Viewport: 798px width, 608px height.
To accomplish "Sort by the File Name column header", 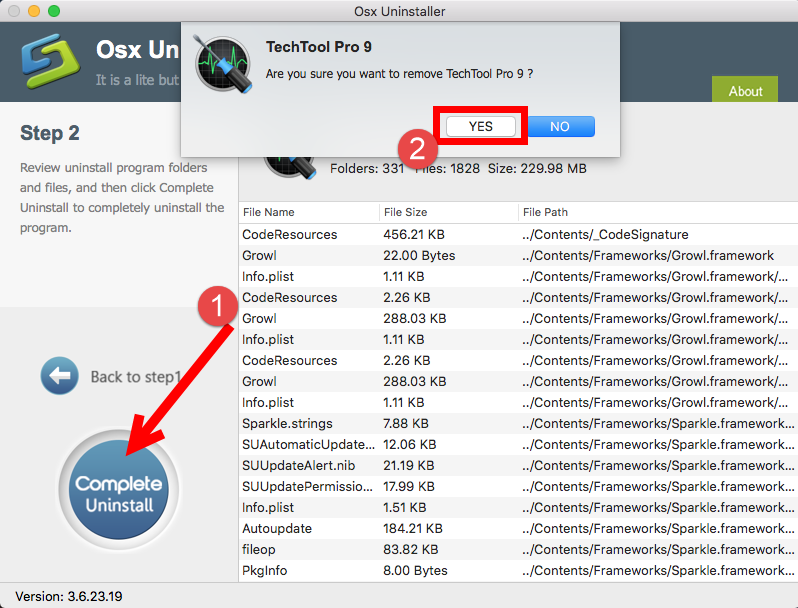I will click(x=309, y=212).
